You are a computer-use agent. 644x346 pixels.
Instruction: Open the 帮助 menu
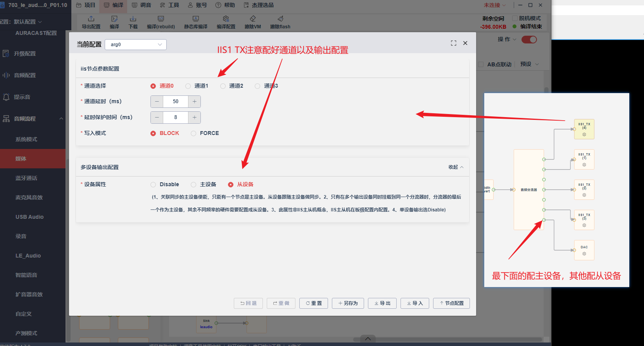pyautogui.click(x=225, y=5)
